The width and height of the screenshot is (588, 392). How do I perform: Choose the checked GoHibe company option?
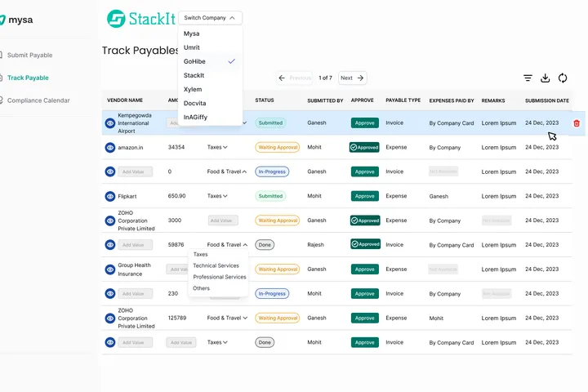pyautogui.click(x=210, y=61)
